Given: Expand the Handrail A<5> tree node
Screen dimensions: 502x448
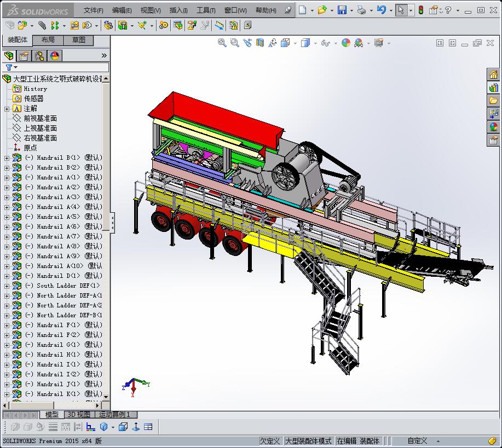Looking at the screenshot, I should 7,217.
